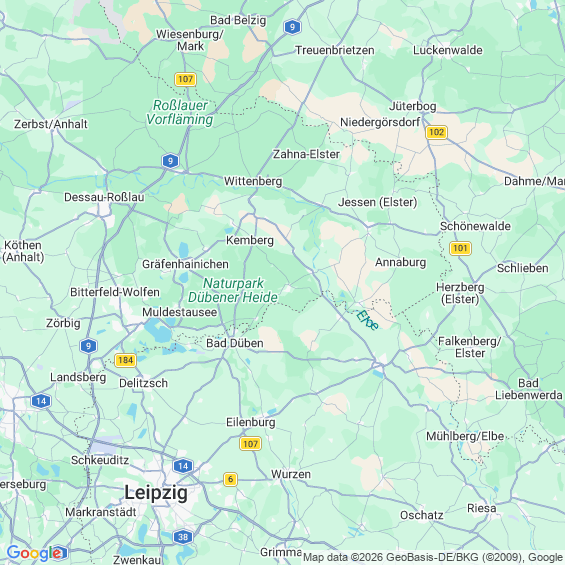Open the Google logo link
The height and width of the screenshot is (565, 565).
coord(34,553)
